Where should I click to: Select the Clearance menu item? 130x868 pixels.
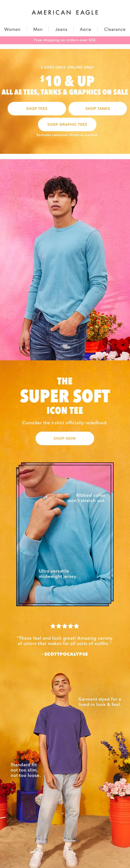click(x=114, y=29)
